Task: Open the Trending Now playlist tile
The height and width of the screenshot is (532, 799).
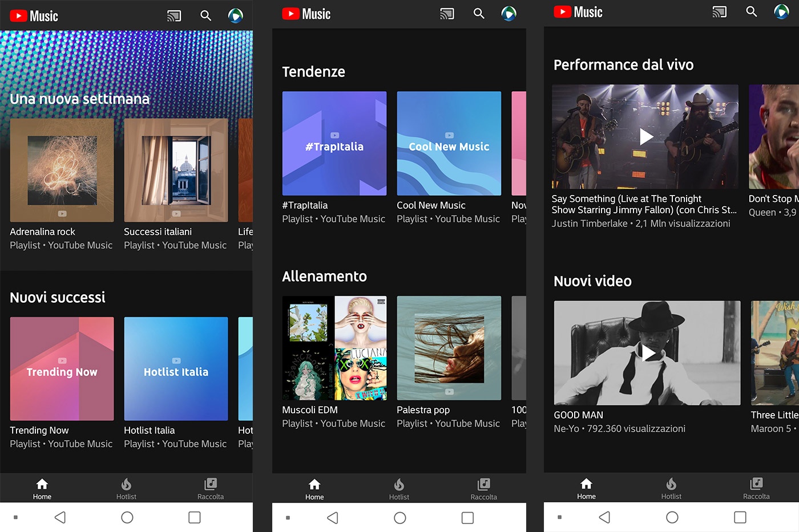Action: point(62,369)
